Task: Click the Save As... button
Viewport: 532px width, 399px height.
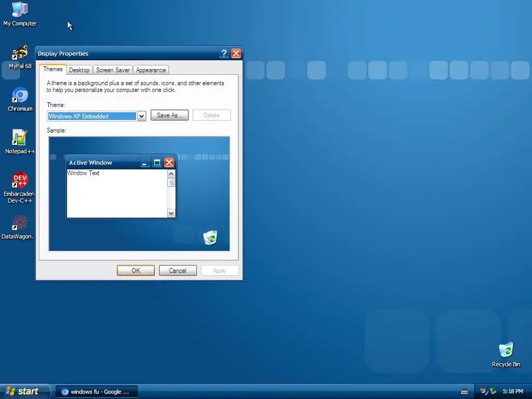Action: pos(169,115)
